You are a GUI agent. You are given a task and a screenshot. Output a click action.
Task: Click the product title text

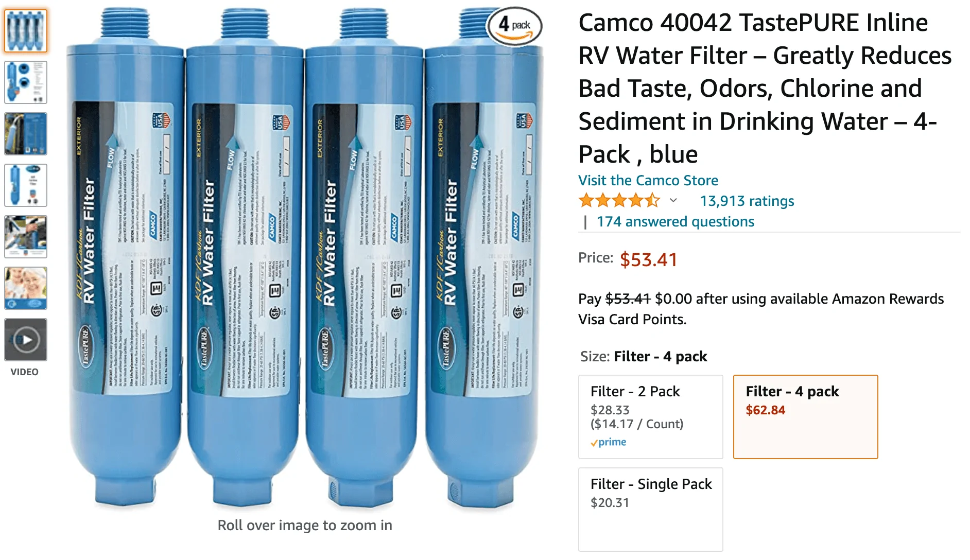(x=765, y=88)
